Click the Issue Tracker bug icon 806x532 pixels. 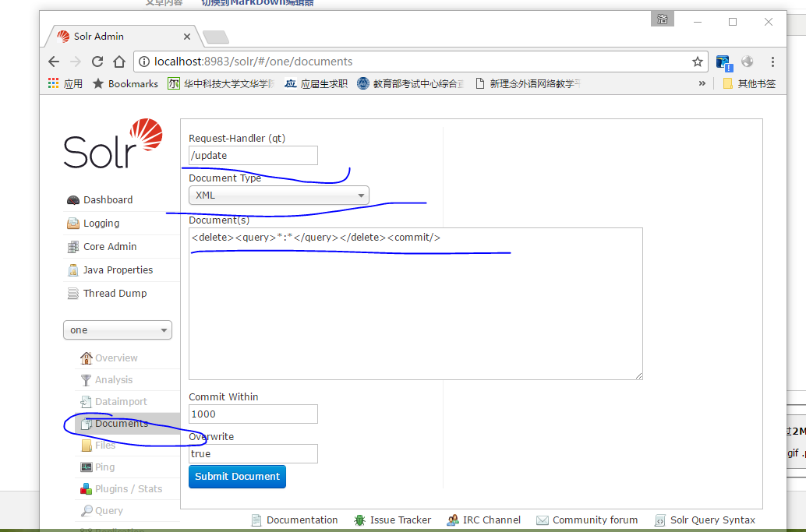(360, 520)
